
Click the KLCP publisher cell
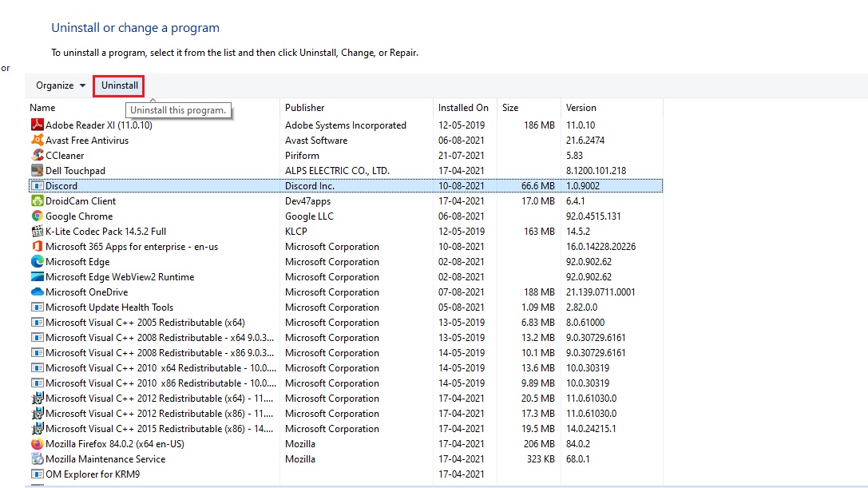[x=296, y=231]
